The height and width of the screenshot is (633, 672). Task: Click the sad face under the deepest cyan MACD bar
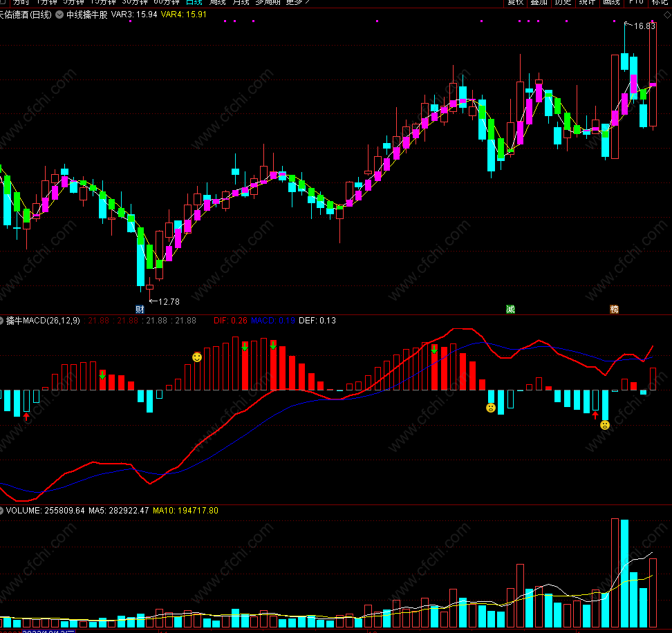(x=605, y=425)
